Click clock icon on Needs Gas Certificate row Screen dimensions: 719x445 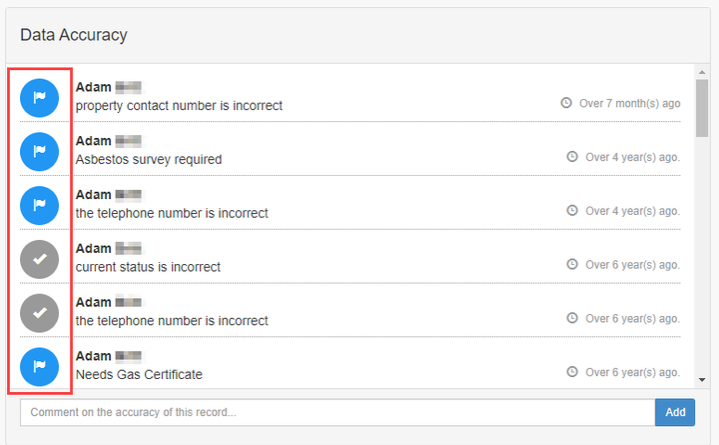(572, 371)
